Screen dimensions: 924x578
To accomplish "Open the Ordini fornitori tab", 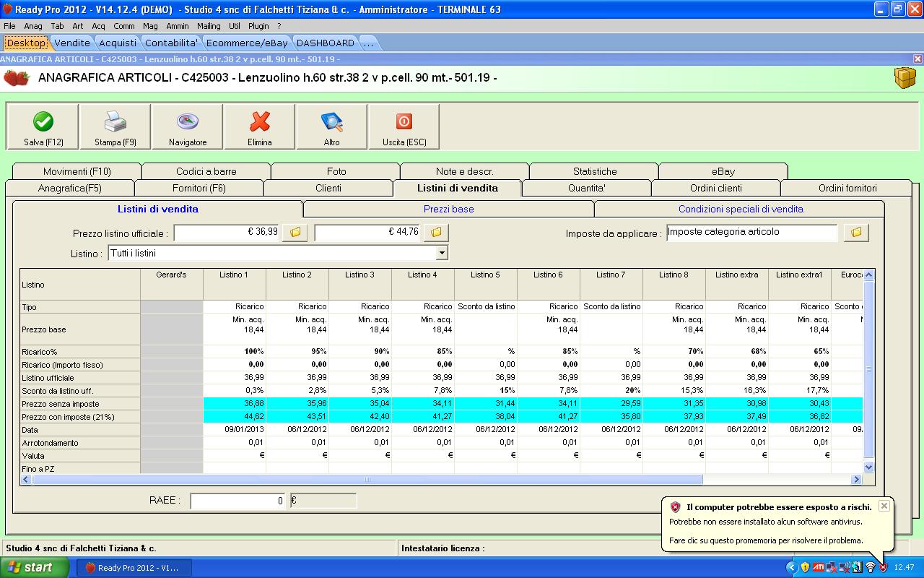I will point(847,188).
